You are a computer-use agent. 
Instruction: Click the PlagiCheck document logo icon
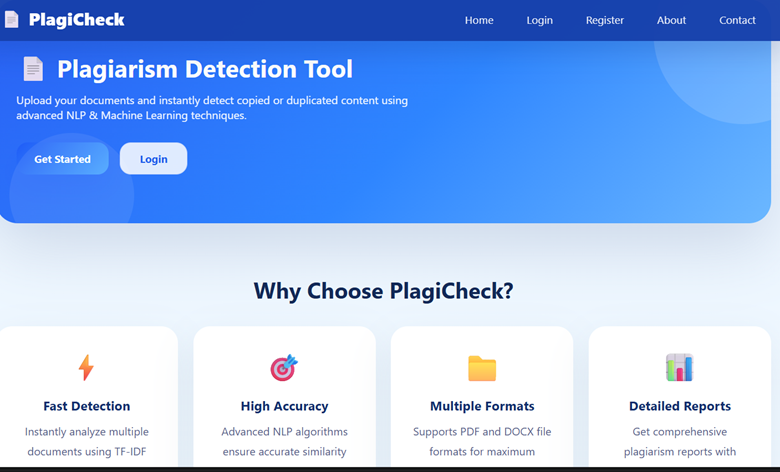click(x=11, y=19)
